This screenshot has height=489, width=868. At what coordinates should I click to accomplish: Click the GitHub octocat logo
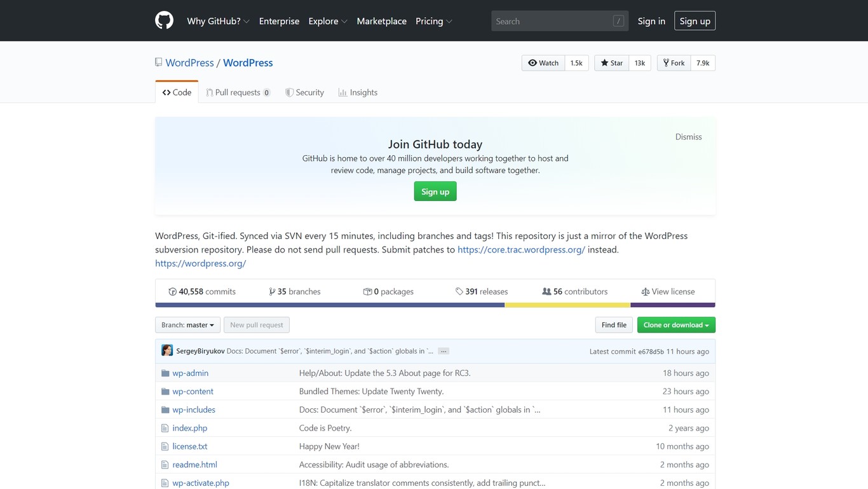point(164,20)
